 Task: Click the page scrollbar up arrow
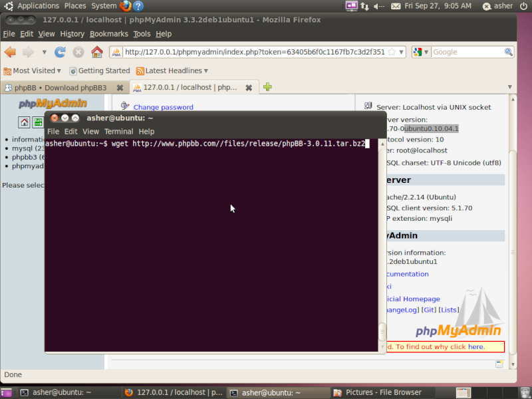pos(513,99)
